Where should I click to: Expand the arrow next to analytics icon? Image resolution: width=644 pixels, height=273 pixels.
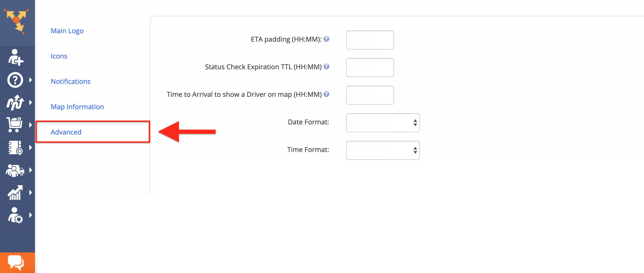(x=30, y=193)
